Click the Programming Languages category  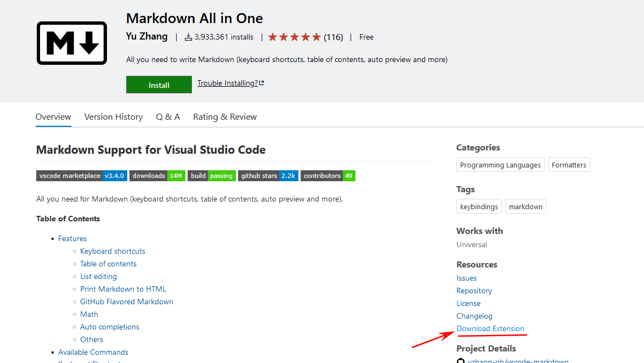500,164
